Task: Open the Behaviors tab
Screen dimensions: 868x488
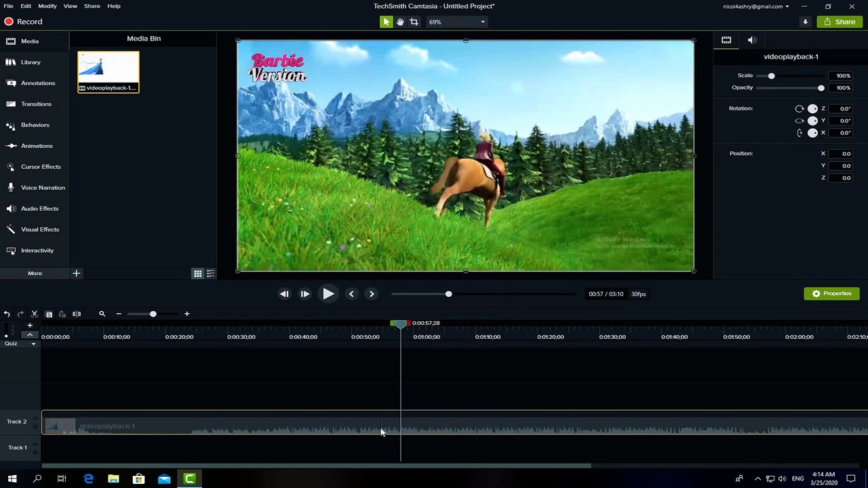Action: (35, 125)
